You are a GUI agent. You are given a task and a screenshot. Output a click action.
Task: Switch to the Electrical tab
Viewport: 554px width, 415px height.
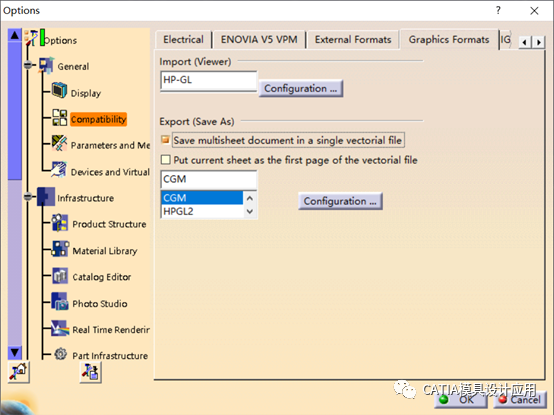(183, 39)
